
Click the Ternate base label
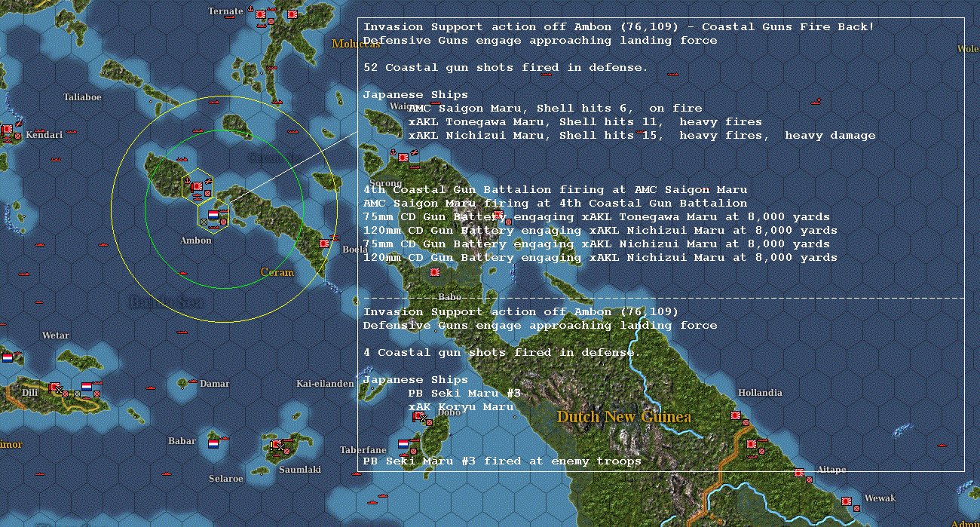click(225, 11)
